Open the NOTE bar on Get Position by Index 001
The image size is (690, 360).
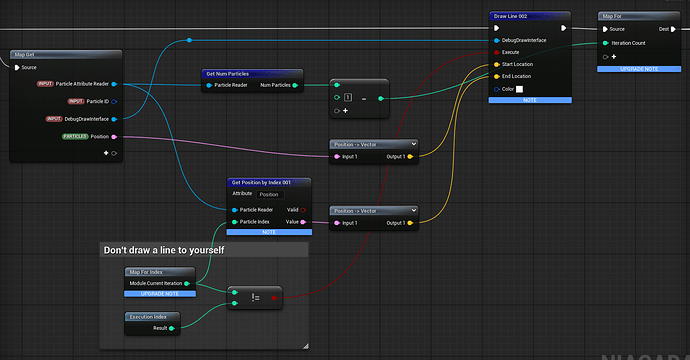point(269,232)
